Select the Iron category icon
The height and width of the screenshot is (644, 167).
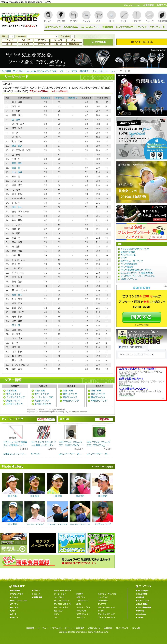click(74, 16)
